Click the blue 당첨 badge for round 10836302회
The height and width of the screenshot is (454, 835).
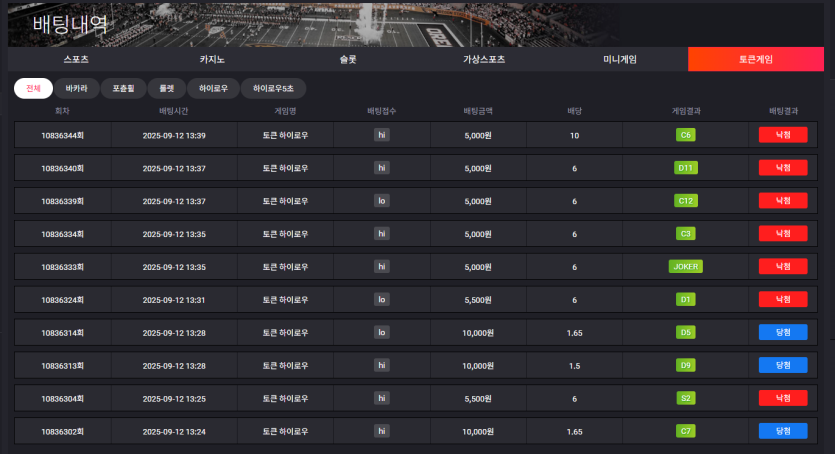pyautogui.click(x=783, y=431)
